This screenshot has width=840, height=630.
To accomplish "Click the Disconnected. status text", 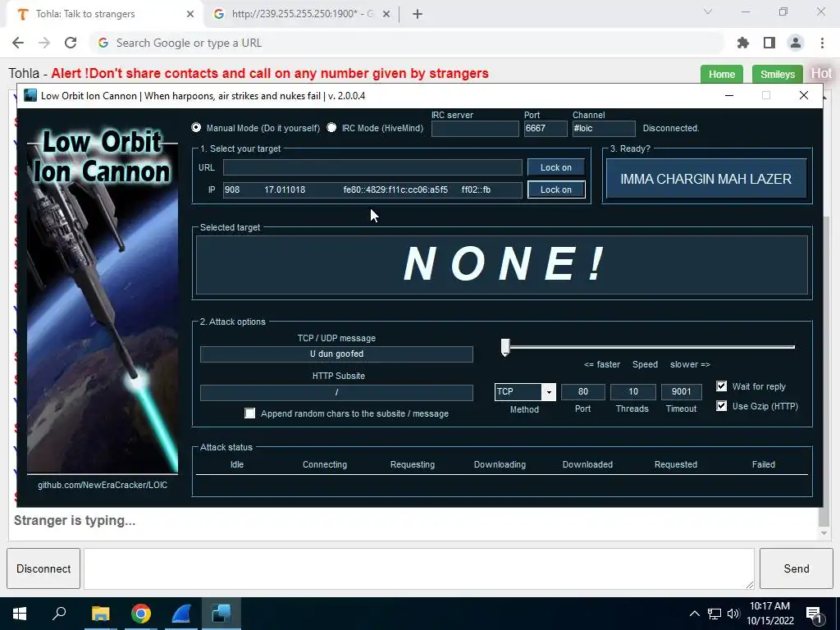I will click(x=671, y=128).
